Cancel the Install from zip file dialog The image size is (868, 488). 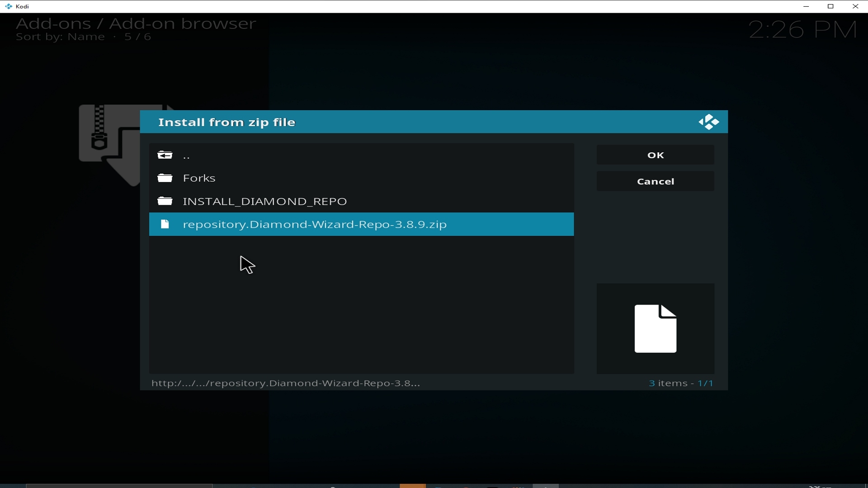[x=656, y=181]
